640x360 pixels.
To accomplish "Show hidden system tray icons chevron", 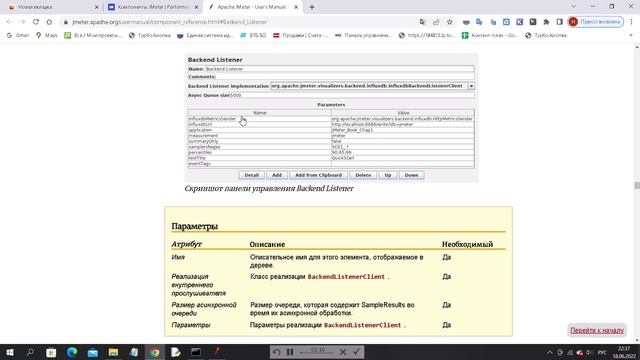I will [x=549, y=352].
